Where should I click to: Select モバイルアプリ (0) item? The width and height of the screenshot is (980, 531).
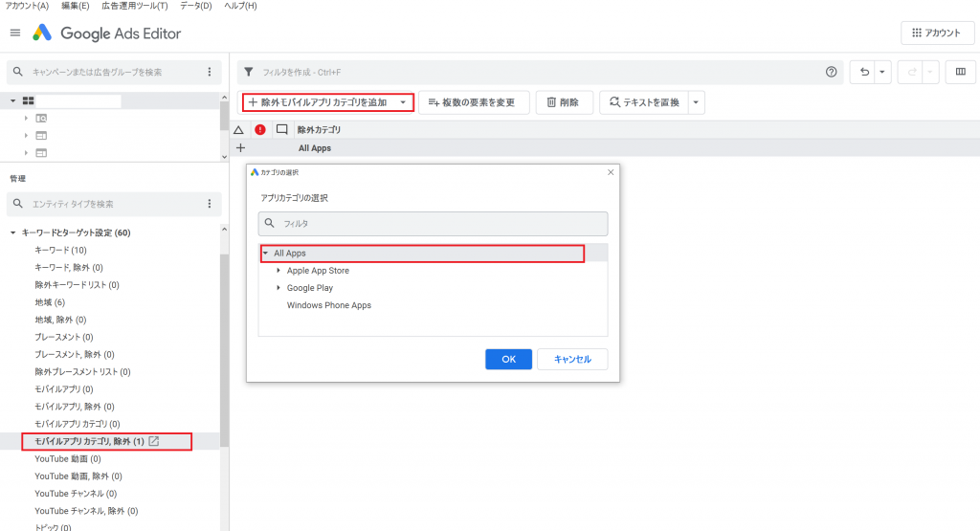(x=64, y=389)
